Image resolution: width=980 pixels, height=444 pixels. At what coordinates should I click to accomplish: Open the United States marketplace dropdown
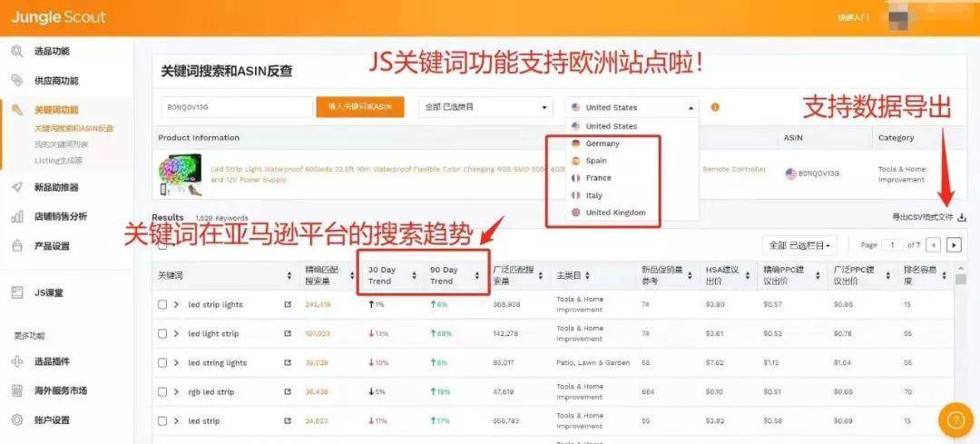pos(632,107)
